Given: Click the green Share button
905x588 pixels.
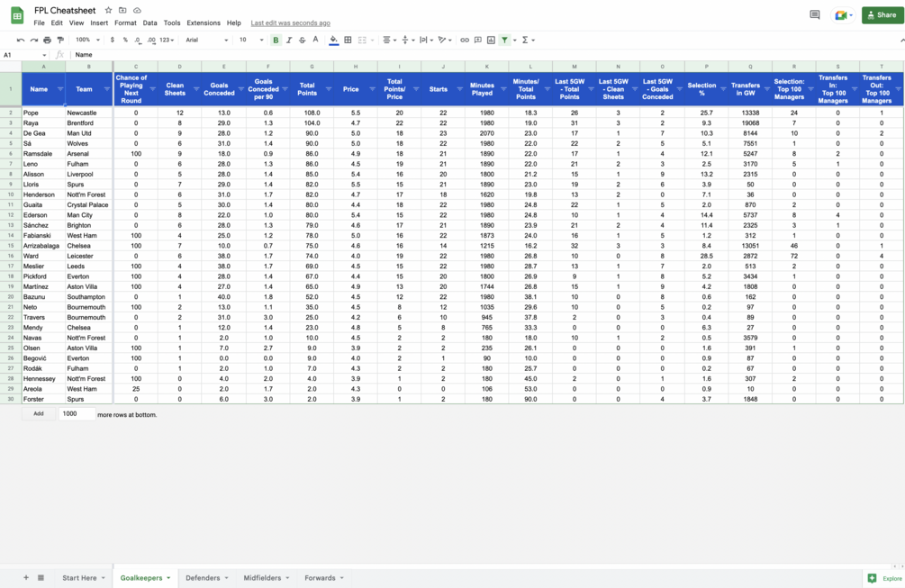Looking at the screenshot, I should 882,15.
